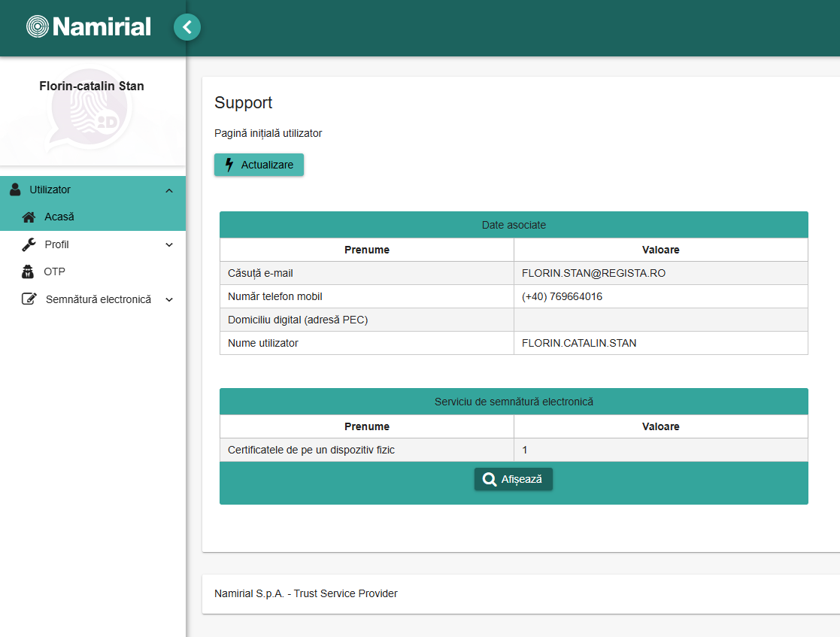Click the Namirial logo

[x=89, y=27]
